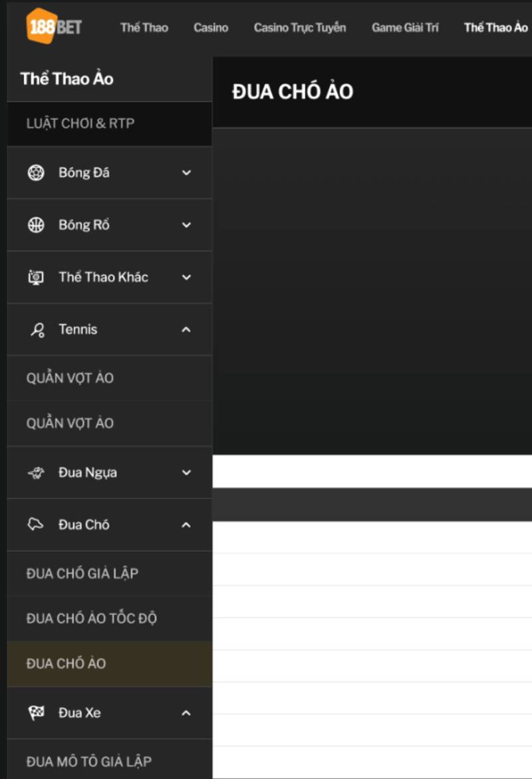Image resolution: width=532 pixels, height=779 pixels.
Task: Collapse the Tennis section chevron
Action: click(186, 329)
